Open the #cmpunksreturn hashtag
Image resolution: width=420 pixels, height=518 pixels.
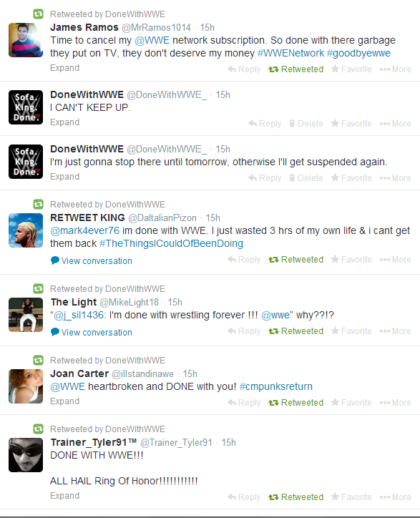(276, 386)
